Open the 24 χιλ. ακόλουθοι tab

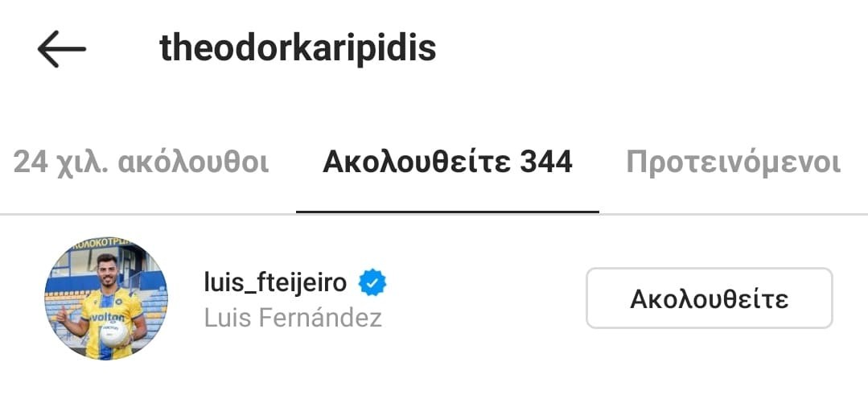[141, 162]
